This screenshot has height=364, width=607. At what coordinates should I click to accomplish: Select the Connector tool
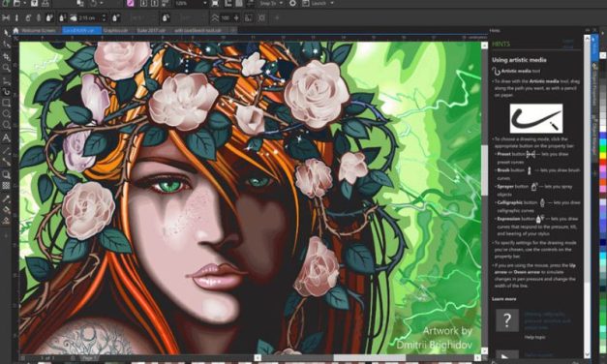(x=6, y=162)
